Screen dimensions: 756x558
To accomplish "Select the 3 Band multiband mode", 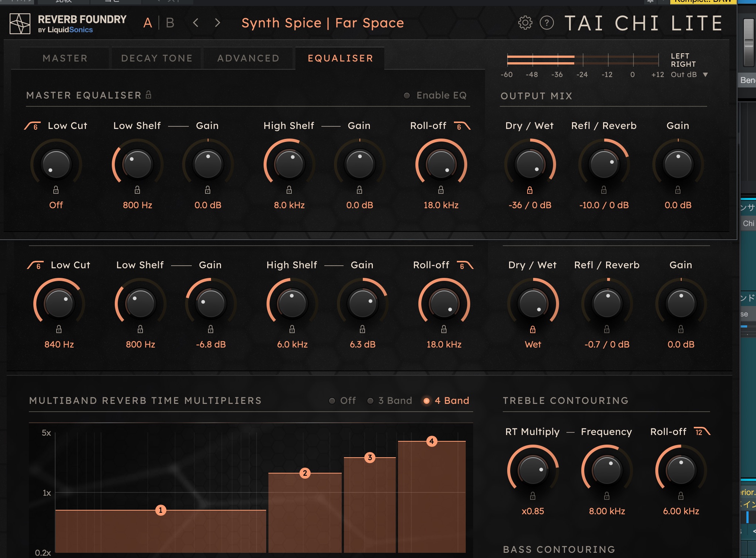I will [x=370, y=401].
